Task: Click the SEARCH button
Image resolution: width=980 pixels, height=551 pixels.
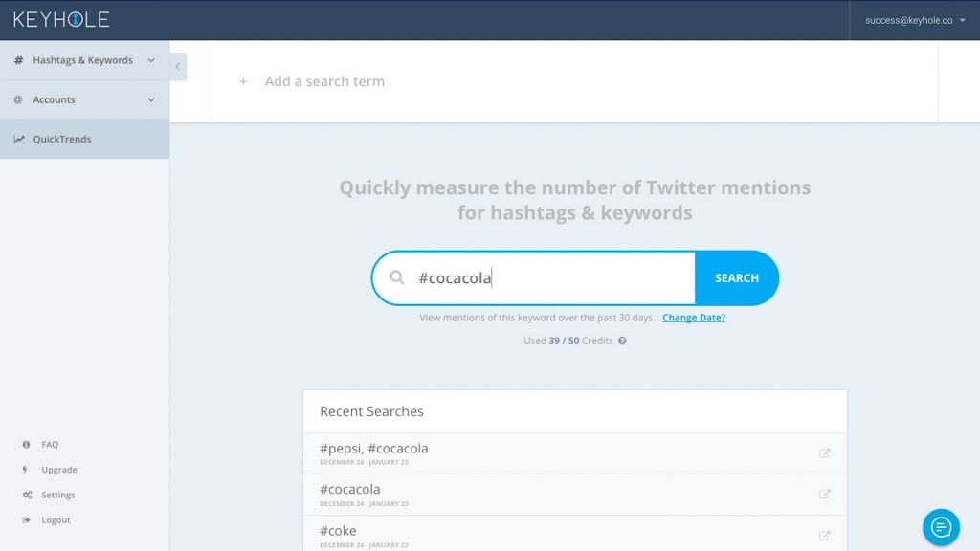Action: tap(737, 278)
